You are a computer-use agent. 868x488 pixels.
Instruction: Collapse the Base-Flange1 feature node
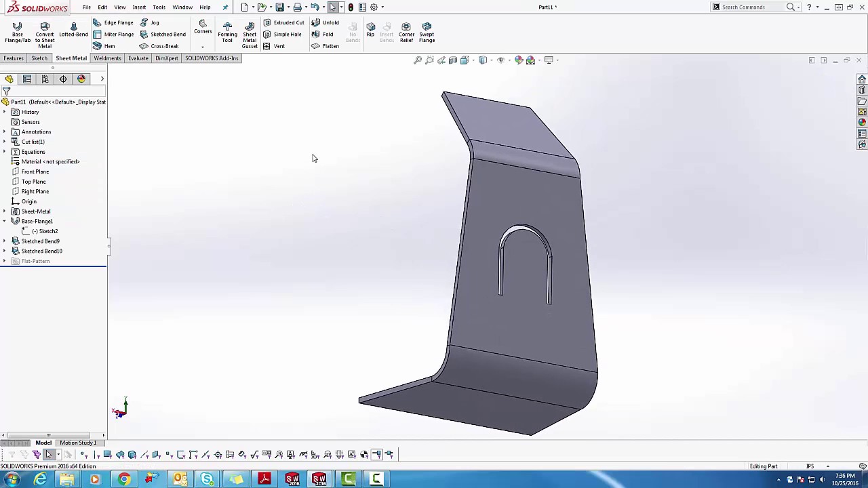coord(5,222)
